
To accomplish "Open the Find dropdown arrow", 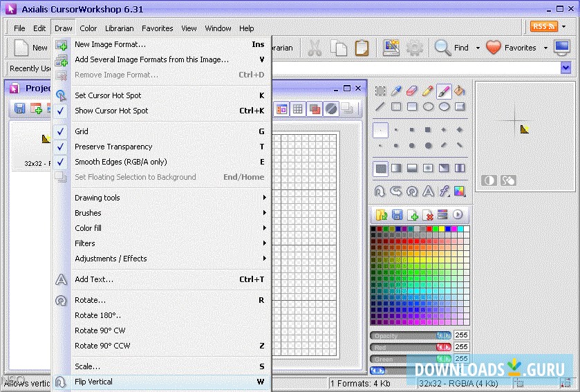I will click(x=478, y=48).
